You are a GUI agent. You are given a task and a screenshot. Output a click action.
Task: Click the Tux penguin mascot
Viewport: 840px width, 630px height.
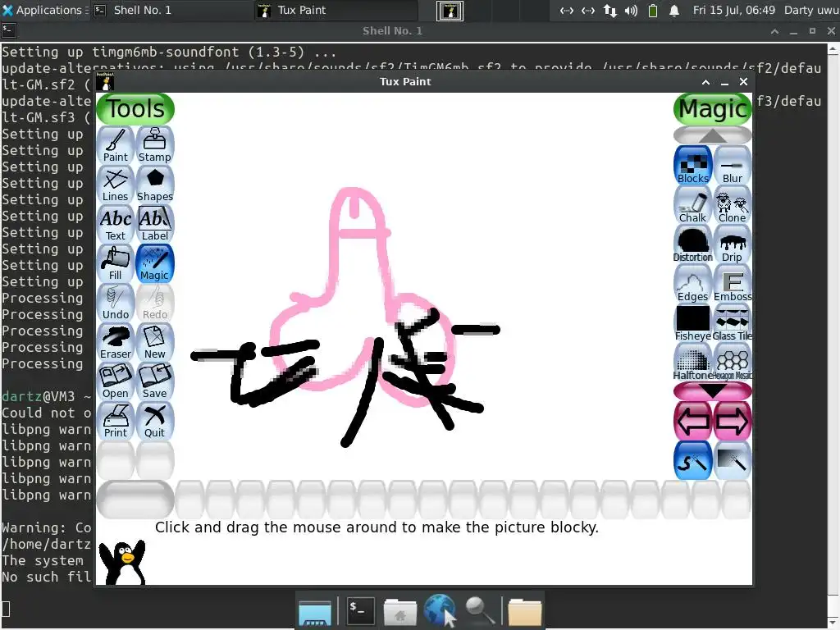pyautogui.click(x=123, y=562)
